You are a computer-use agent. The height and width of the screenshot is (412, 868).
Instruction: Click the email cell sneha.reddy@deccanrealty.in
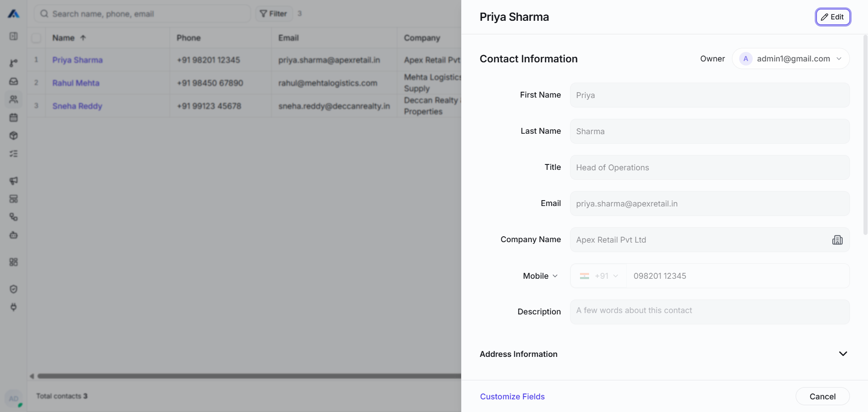point(334,106)
